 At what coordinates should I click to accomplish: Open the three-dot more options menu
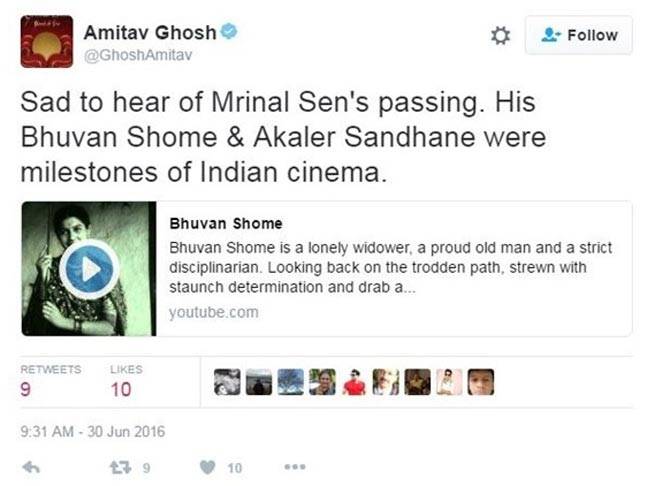[294, 466]
